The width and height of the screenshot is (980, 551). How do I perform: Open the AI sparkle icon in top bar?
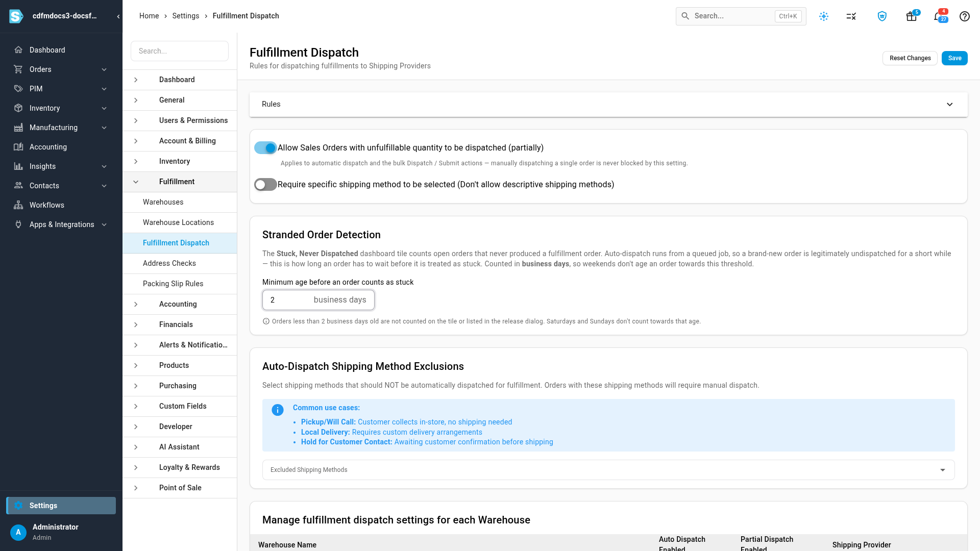pyautogui.click(x=824, y=16)
